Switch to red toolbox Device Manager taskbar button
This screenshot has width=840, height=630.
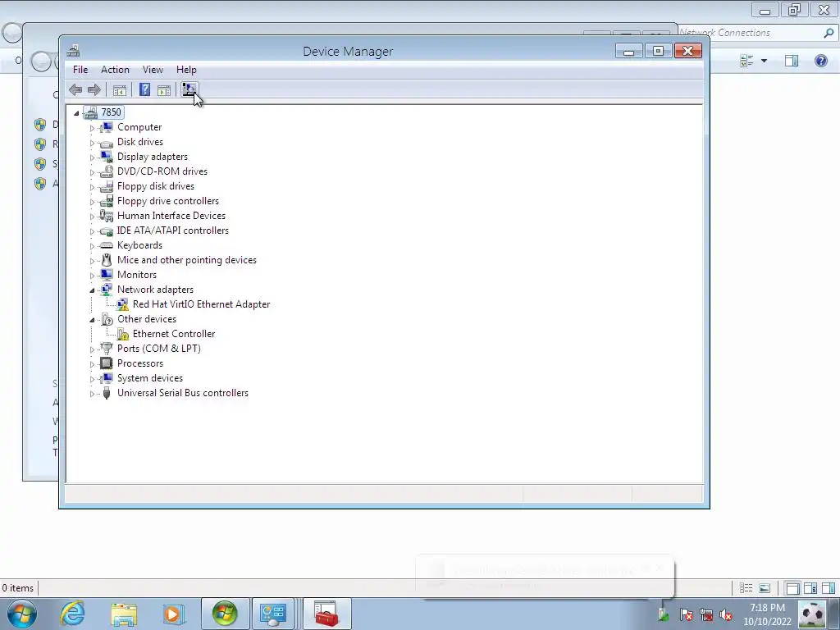326,614
